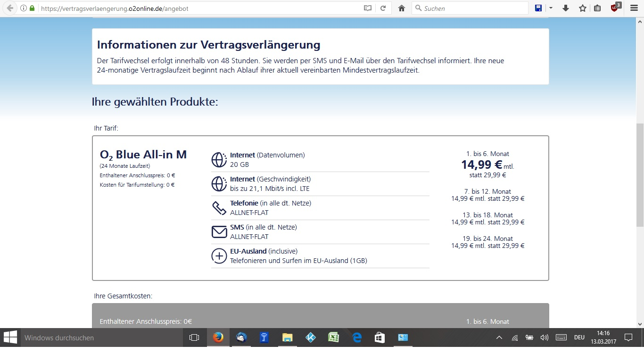Show hidden system tray icons
Image resolution: width=644 pixels, height=362 pixels.
tap(500, 337)
